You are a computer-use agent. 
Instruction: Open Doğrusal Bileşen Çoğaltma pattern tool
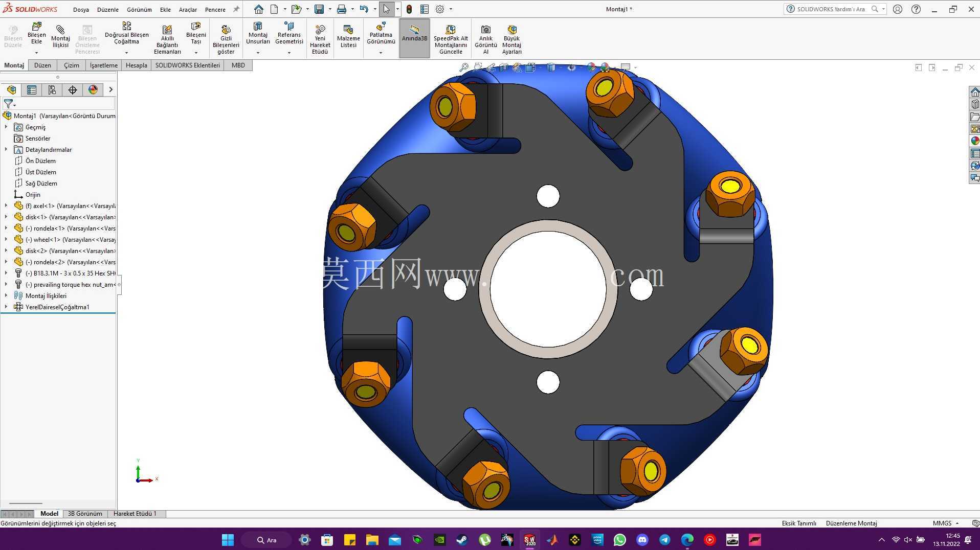coord(126,34)
